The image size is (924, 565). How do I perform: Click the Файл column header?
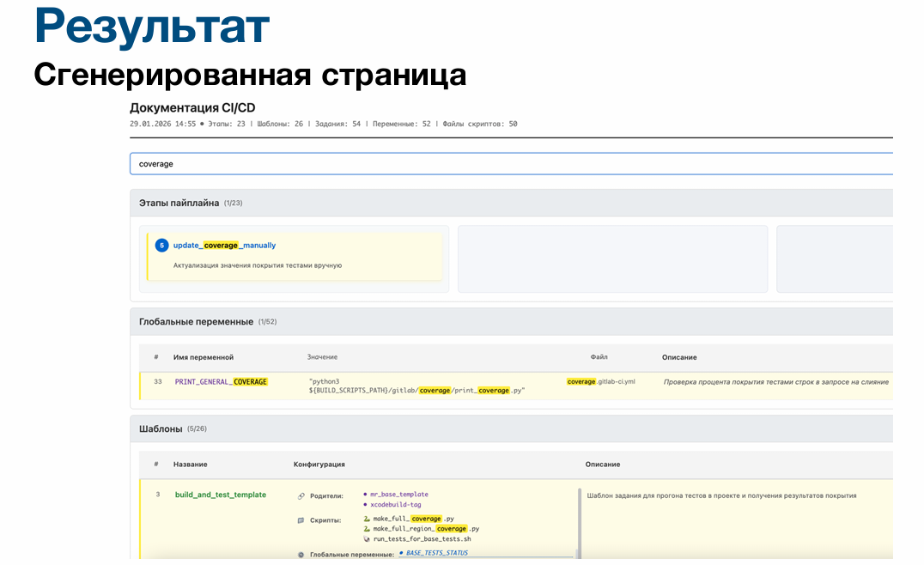(599, 357)
